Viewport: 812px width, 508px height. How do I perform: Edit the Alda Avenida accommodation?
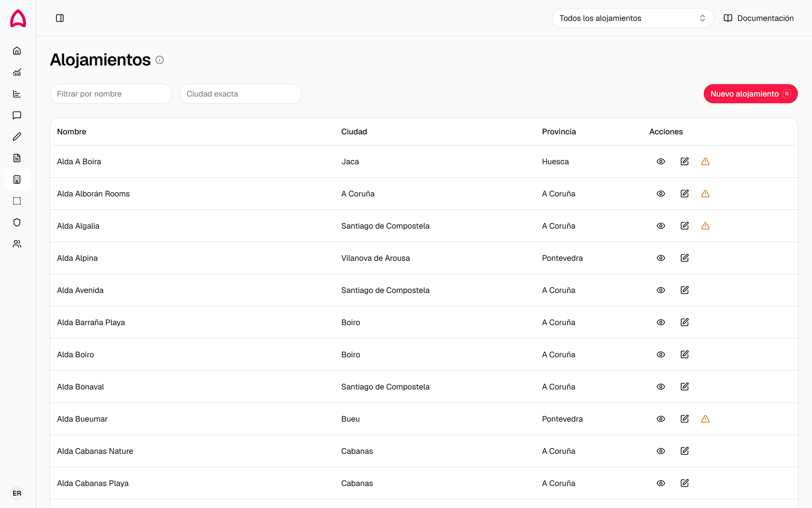pos(685,290)
